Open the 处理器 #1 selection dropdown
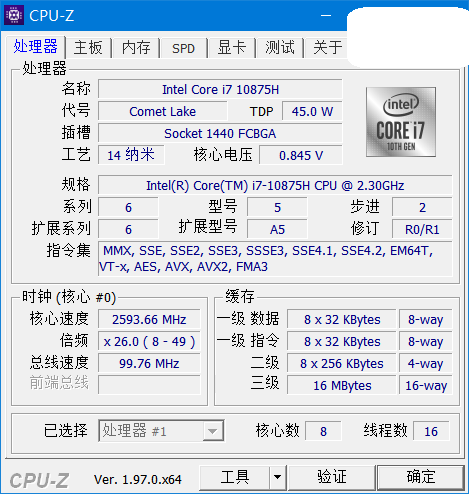The height and width of the screenshot is (494, 469). 161,431
